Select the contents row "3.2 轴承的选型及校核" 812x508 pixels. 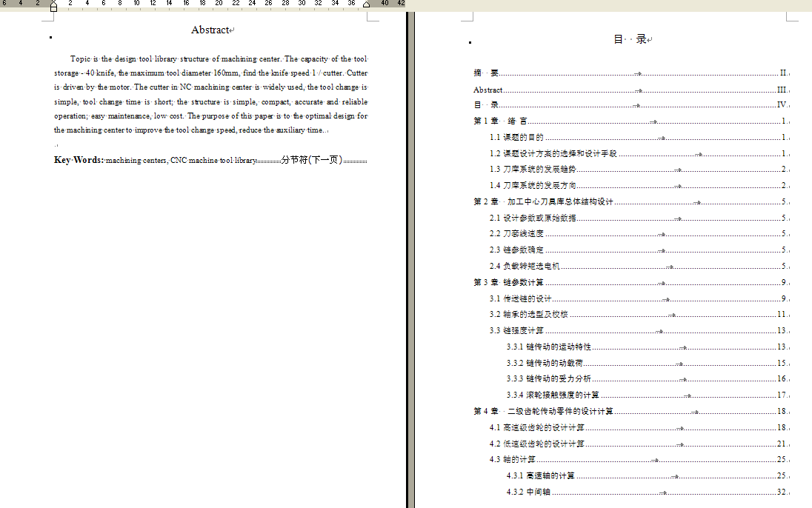(639, 314)
